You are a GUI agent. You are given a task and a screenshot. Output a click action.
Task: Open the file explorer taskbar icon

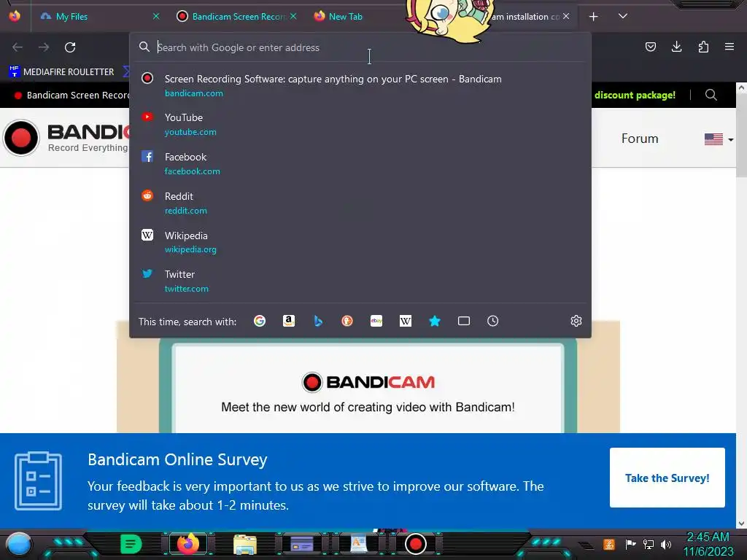tap(245, 544)
